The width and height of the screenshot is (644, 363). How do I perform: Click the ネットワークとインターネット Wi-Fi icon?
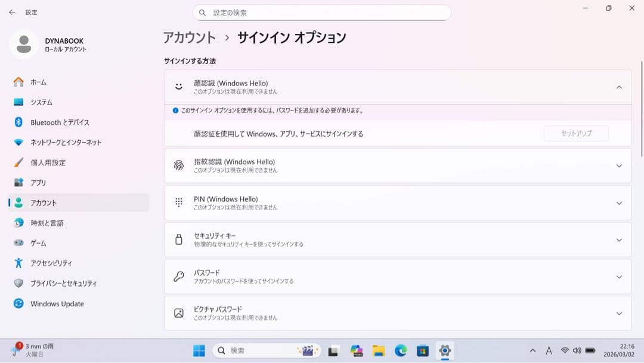pyautogui.click(x=18, y=142)
